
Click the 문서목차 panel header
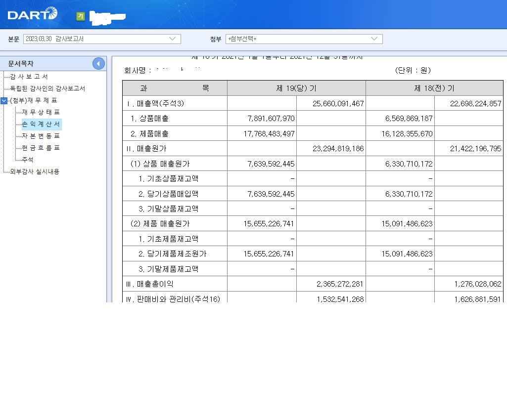coord(21,64)
